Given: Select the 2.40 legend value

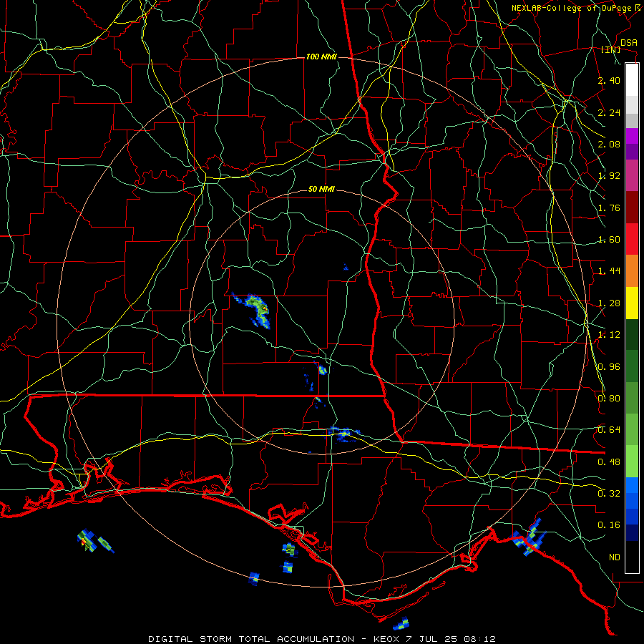Looking at the screenshot, I should (609, 80).
